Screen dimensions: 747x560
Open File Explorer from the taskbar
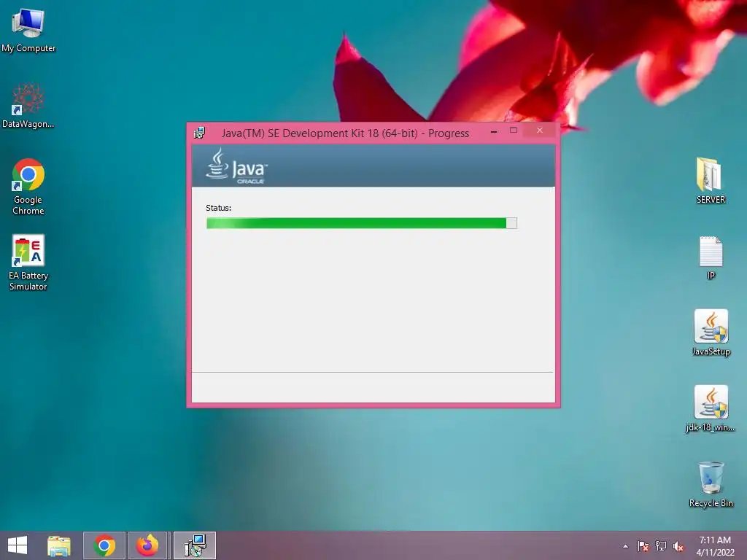pos(59,545)
